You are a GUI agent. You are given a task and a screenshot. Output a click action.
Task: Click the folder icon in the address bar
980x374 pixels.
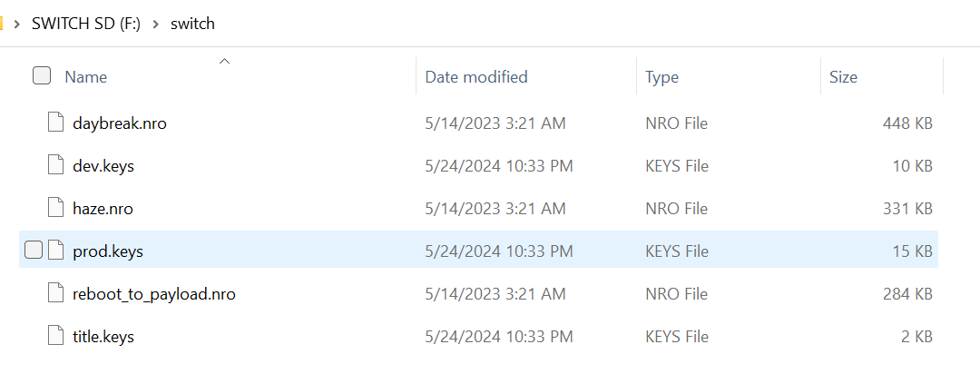(1, 24)
